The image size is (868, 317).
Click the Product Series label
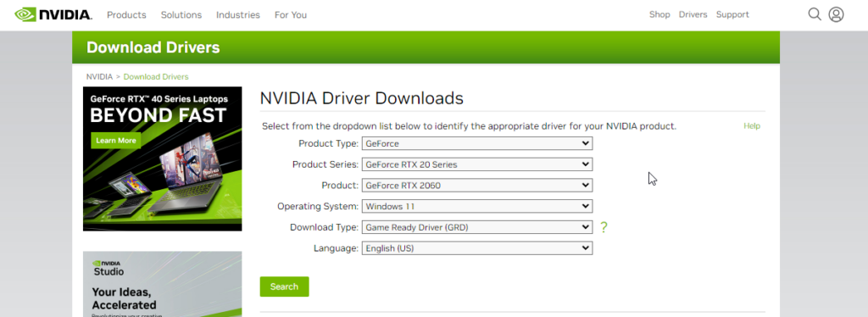point(325,164)
